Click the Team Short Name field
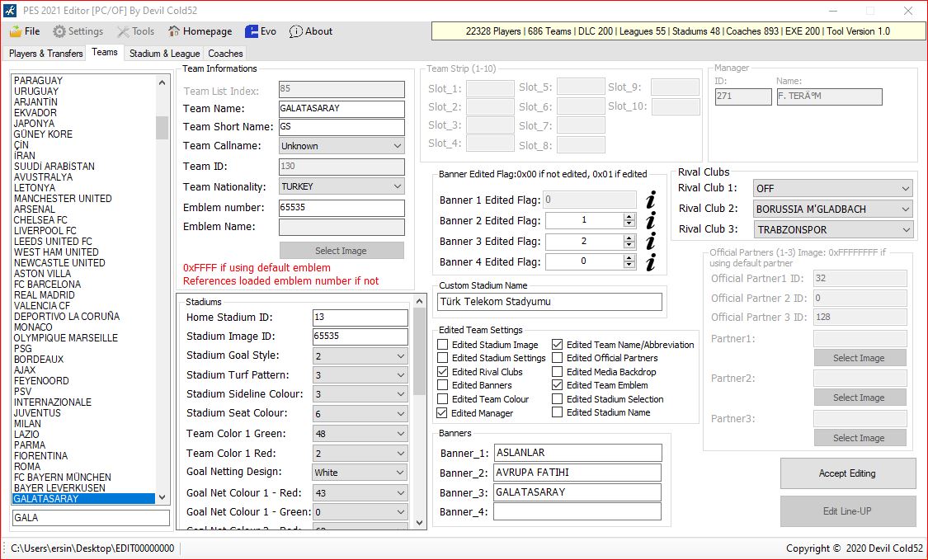928x560 pixels. 342,127
